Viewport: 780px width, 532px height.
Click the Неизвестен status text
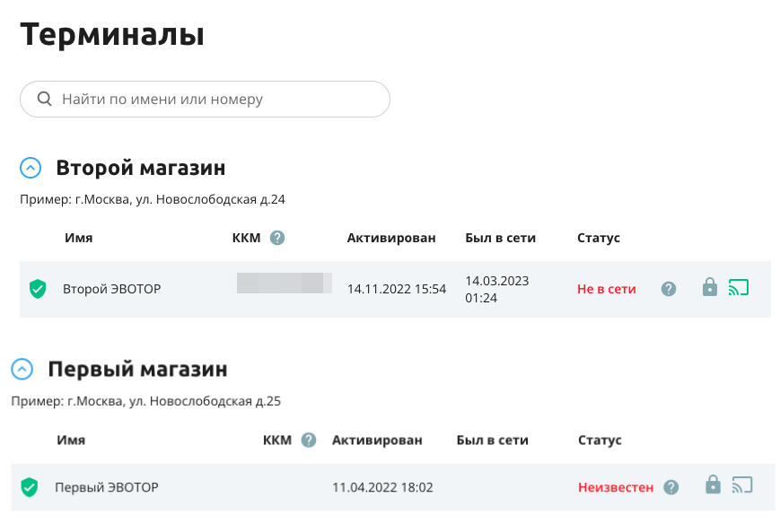[x=616, y=487]
